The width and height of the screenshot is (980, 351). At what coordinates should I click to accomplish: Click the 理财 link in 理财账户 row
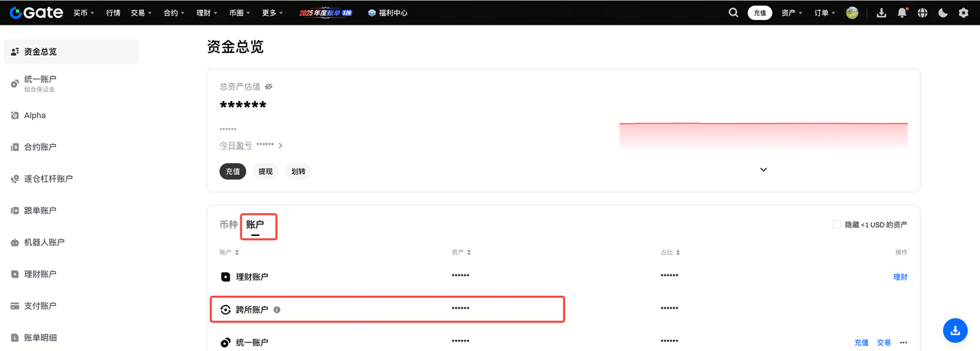[x=900, y=277]
